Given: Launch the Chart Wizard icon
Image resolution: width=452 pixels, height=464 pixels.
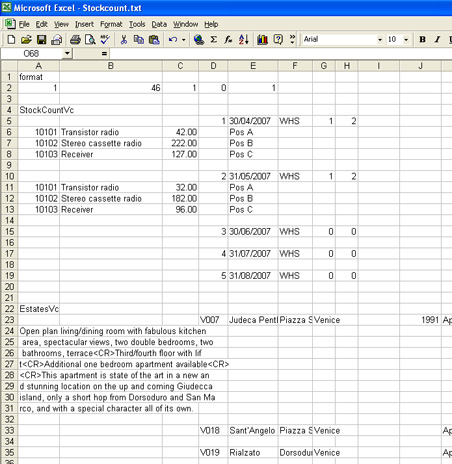Looking at the screenshot, I should pyautogui.click(x=262, y=40).
